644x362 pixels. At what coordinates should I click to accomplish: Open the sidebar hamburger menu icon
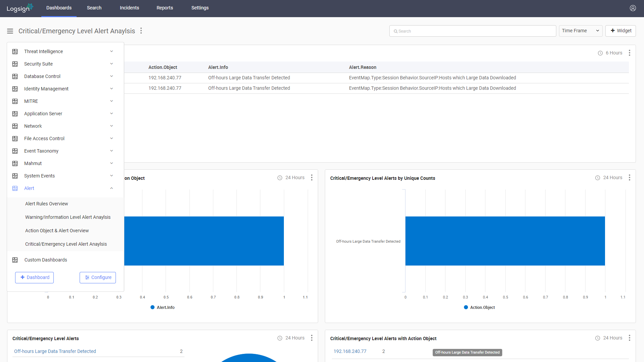10,31
